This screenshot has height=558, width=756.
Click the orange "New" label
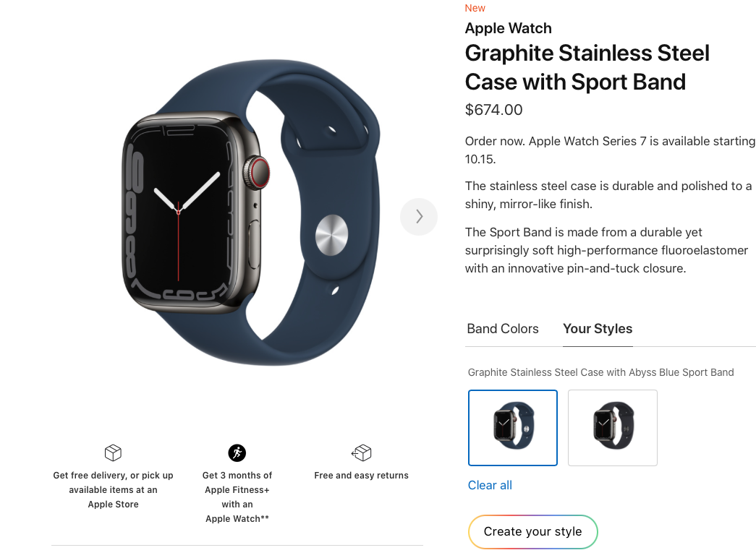pyautogui.click(x=475, y=8)
